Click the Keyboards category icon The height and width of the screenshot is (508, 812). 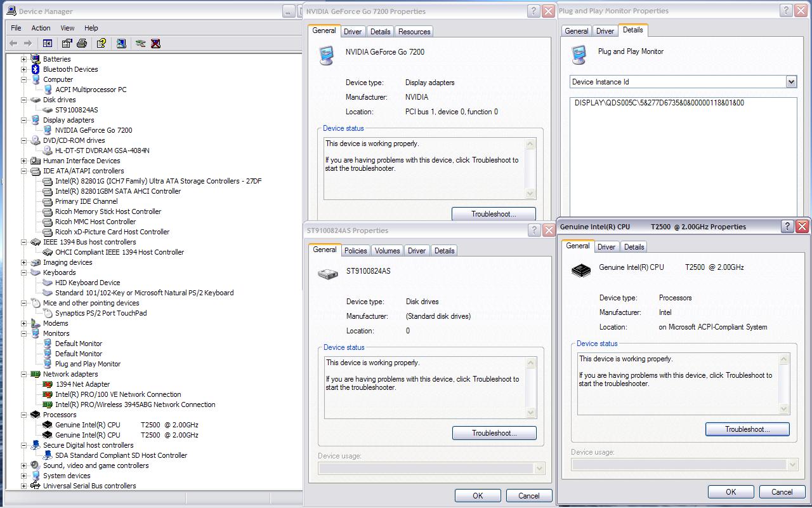[36, 272]
